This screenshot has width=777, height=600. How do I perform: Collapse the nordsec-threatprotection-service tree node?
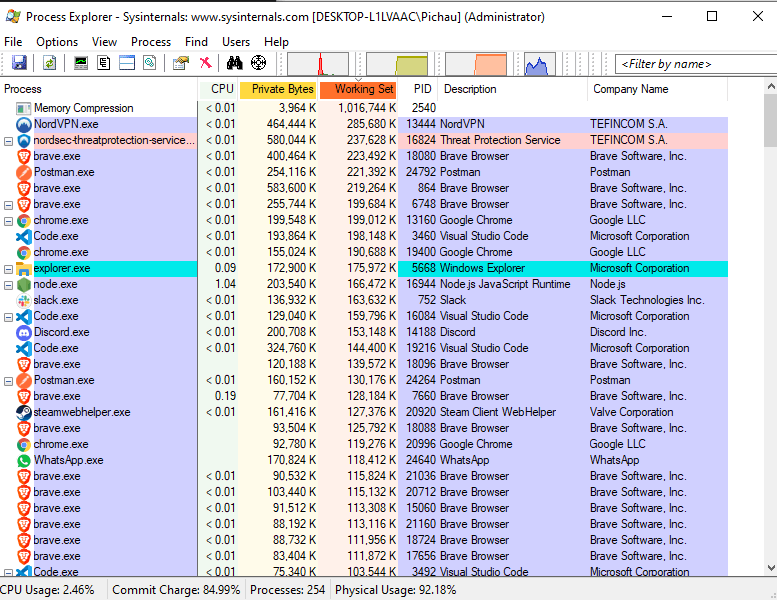click(8, 141)
